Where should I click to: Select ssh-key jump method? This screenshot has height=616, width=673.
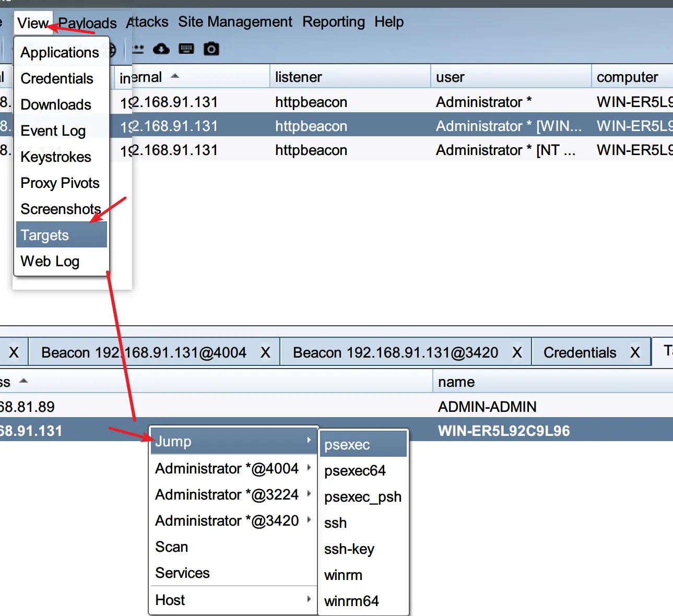[363, 549]
